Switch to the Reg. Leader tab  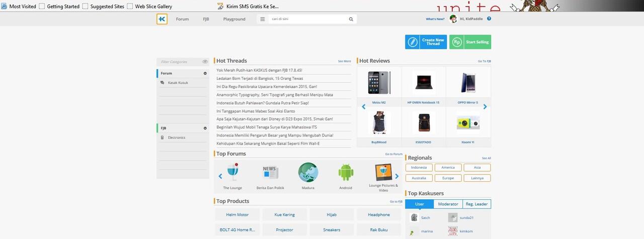click(476, 204)
